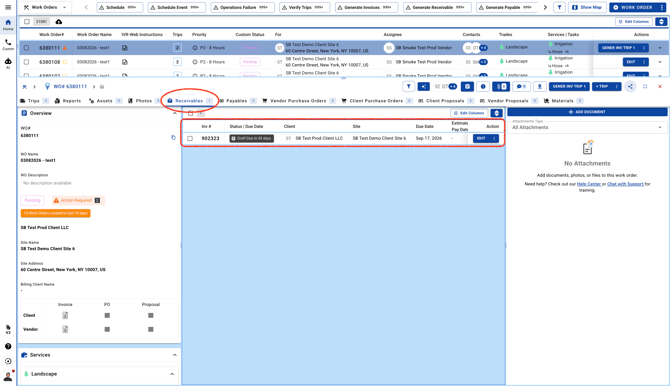This screenshot has width=670, height=386.
Task: Open the hamburger menu icon
Action: [x=8, y=7]
